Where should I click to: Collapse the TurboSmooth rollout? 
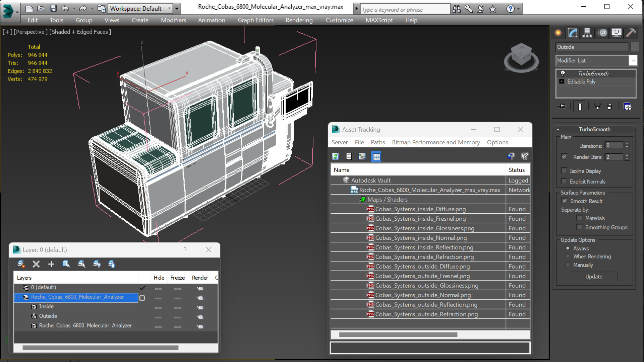pyautogui.click(x=558, y=129)
